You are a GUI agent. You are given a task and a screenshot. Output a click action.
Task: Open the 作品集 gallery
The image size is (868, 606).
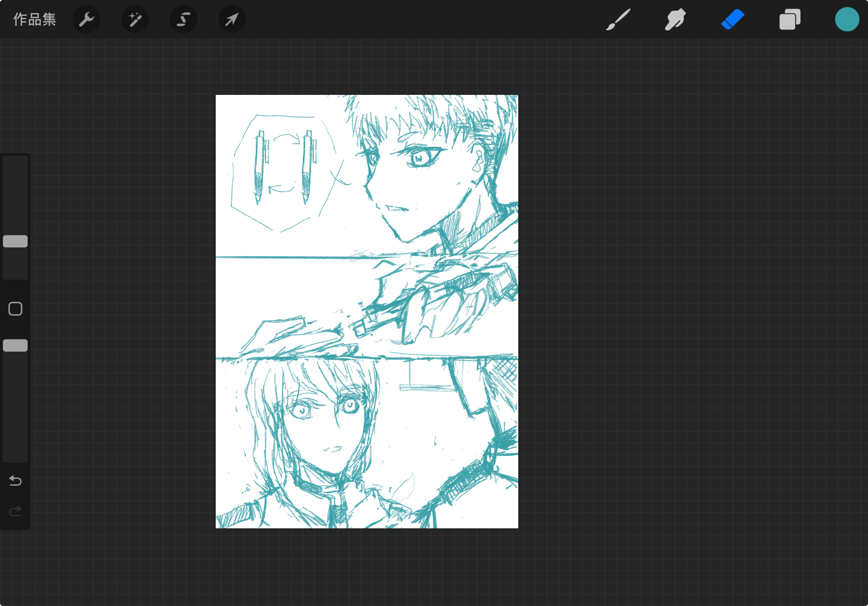35,19
